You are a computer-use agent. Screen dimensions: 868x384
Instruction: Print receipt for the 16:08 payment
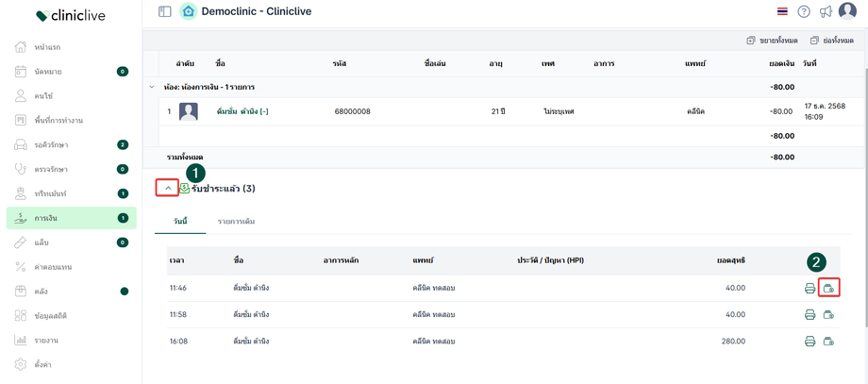tap(810, 341)
